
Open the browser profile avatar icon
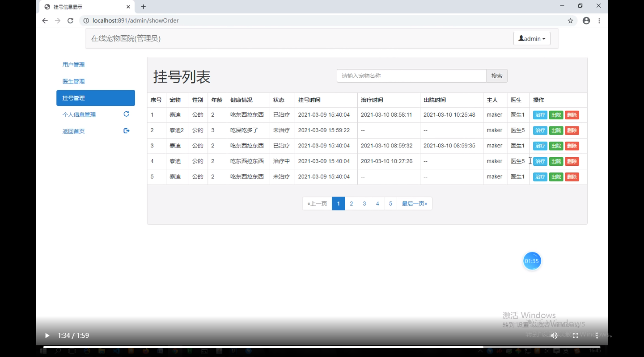[x=586, y=21]
